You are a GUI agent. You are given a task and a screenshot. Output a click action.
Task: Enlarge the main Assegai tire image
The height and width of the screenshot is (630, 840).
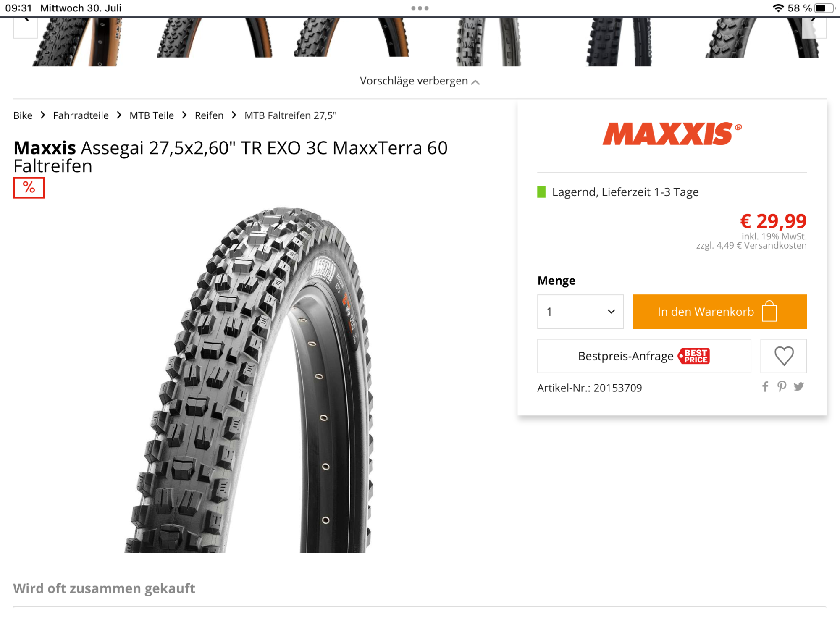tap(249, 380)
